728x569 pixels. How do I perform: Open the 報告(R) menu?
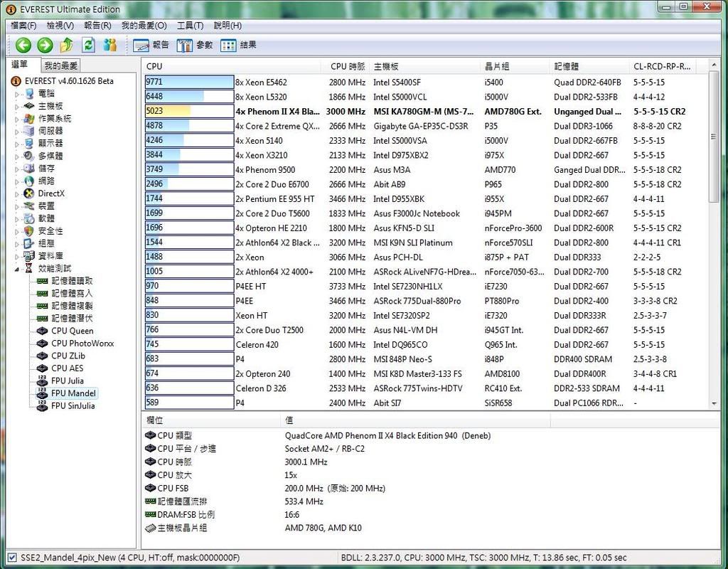point(97,26)
